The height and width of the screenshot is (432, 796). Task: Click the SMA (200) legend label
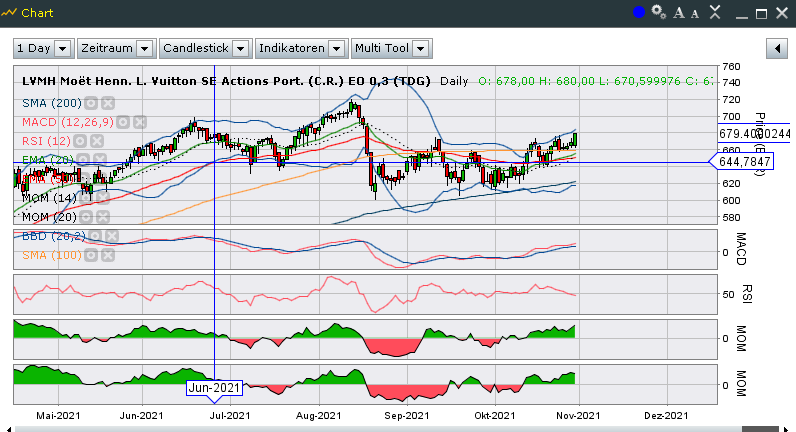coord(52,104)
